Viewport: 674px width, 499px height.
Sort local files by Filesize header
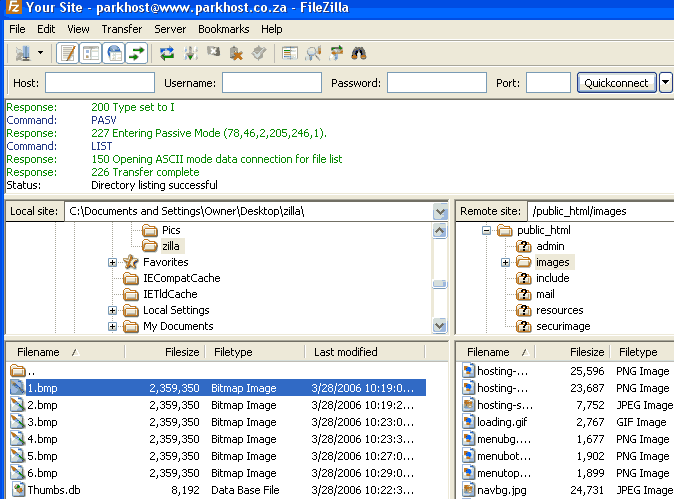coord(165,352)
